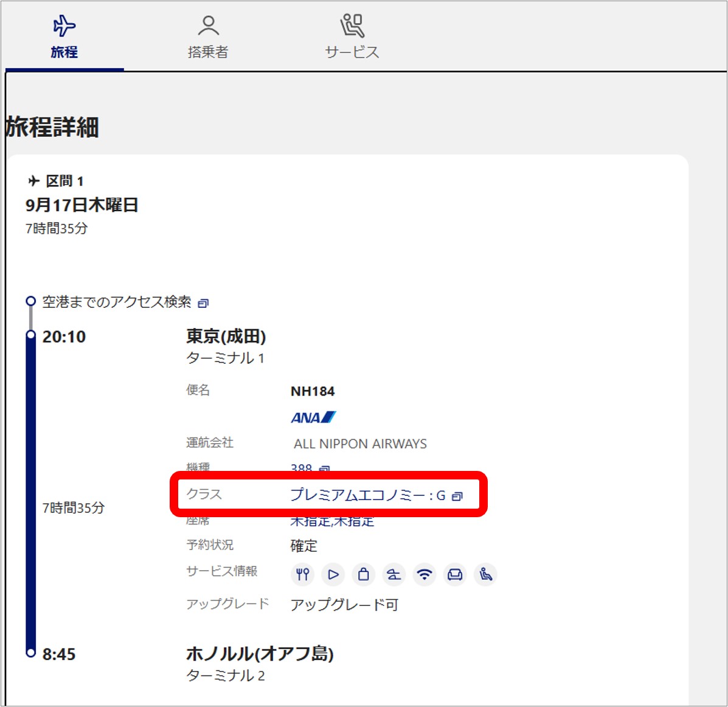Screen dimensions: 728x707
Task: Click the seat icon above サービス
Action: click(352, 26)
